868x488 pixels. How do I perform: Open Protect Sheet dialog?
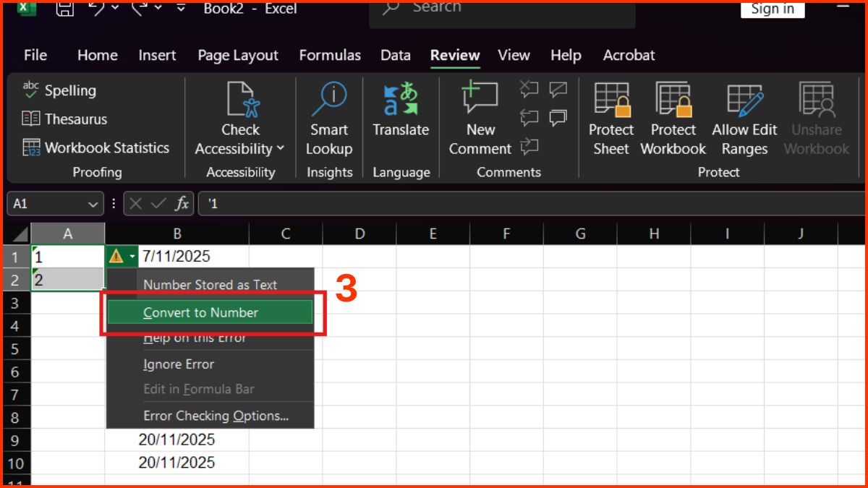tap(610, 119)
